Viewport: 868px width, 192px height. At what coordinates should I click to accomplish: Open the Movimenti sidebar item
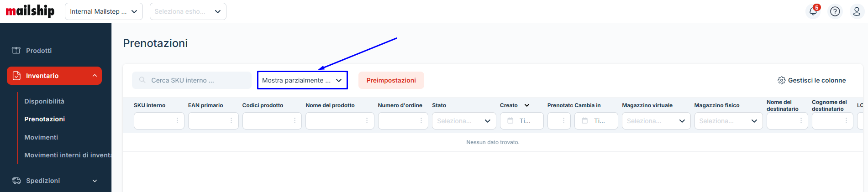[x=41, y=137]
